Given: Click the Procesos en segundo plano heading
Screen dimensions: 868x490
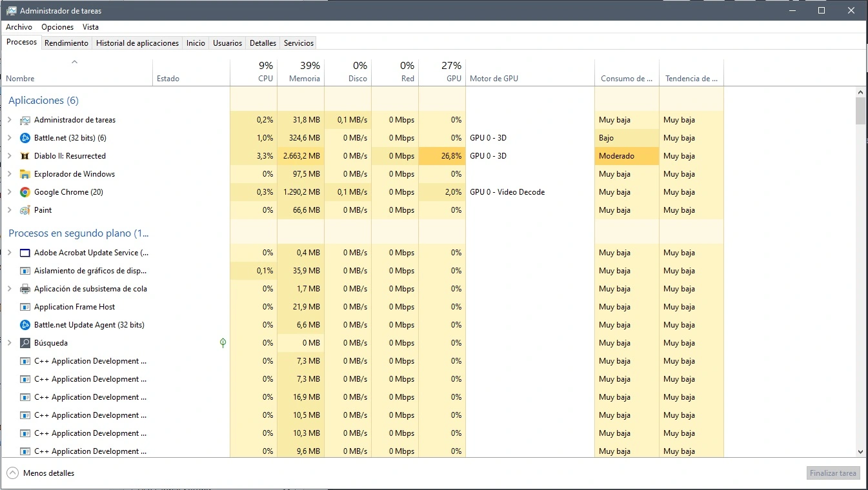Looking at the screenshot, I should (x=78, y=233).
